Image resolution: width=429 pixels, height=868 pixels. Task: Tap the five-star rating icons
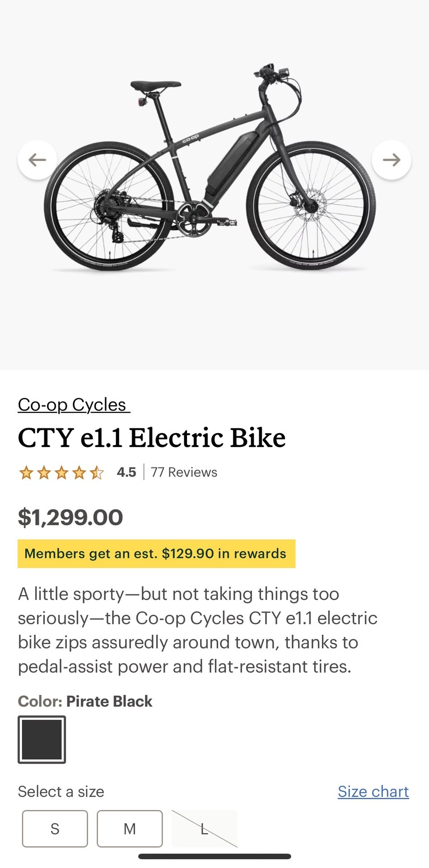point(61,473)
